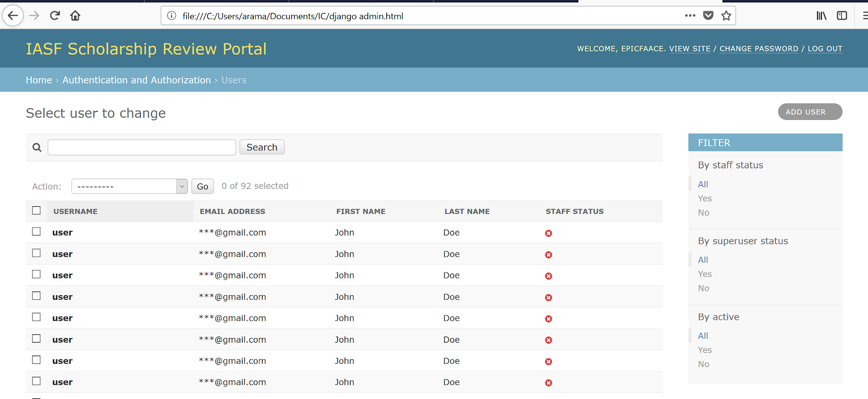
Task: Click the Log Out link
Action: (825, 49)
